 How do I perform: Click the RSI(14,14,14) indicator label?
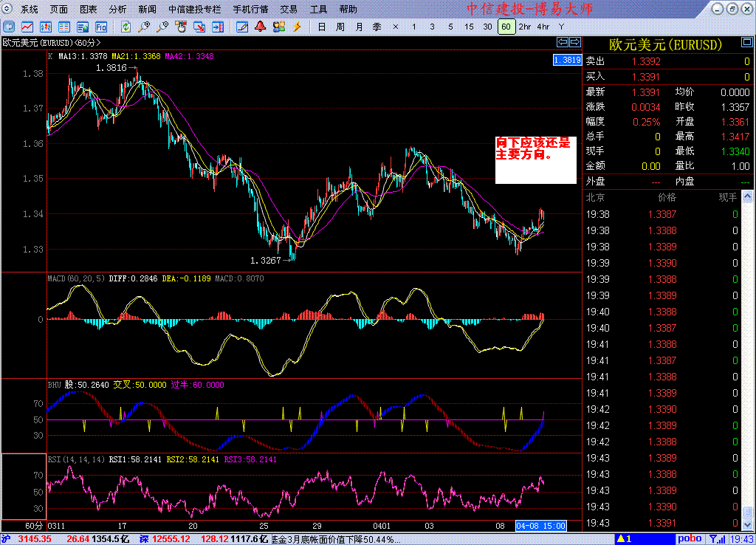[76, 459]
